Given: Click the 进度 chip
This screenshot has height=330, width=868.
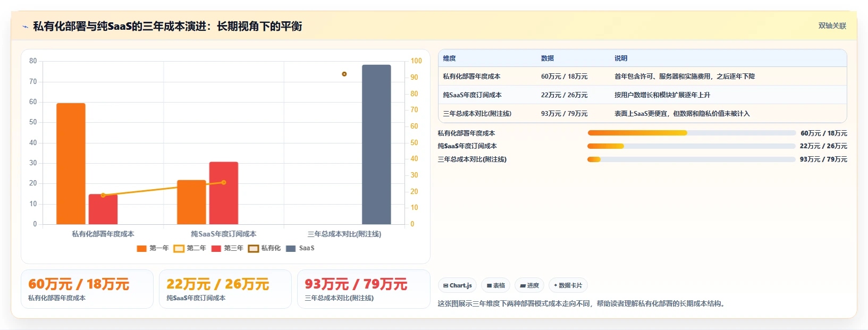Looking at the screenshot, I should click(529, 285).
